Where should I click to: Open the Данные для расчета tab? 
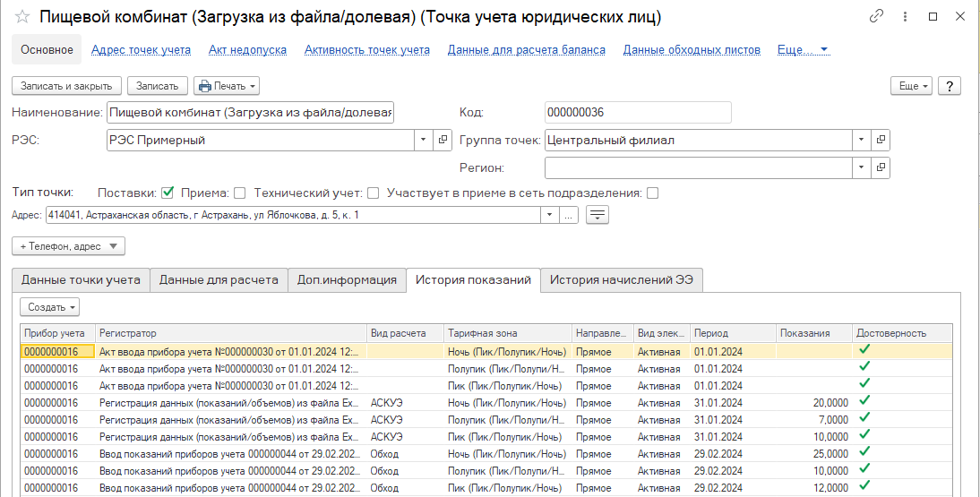pos(219,280)
